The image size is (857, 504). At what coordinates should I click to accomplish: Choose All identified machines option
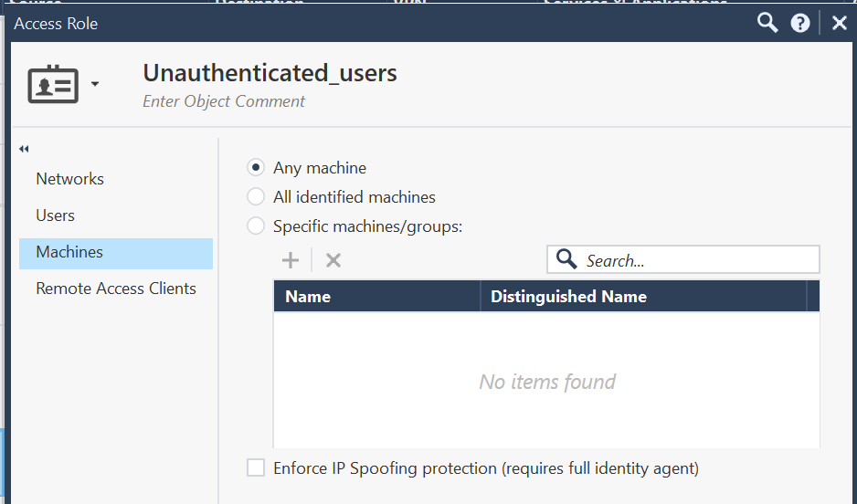[x=257, y=197]
